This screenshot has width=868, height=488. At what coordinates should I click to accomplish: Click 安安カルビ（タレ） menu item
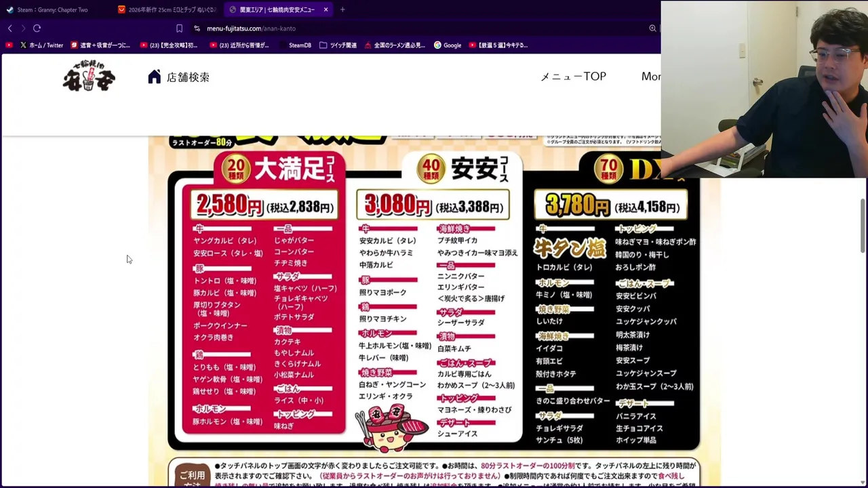(388, 241)
